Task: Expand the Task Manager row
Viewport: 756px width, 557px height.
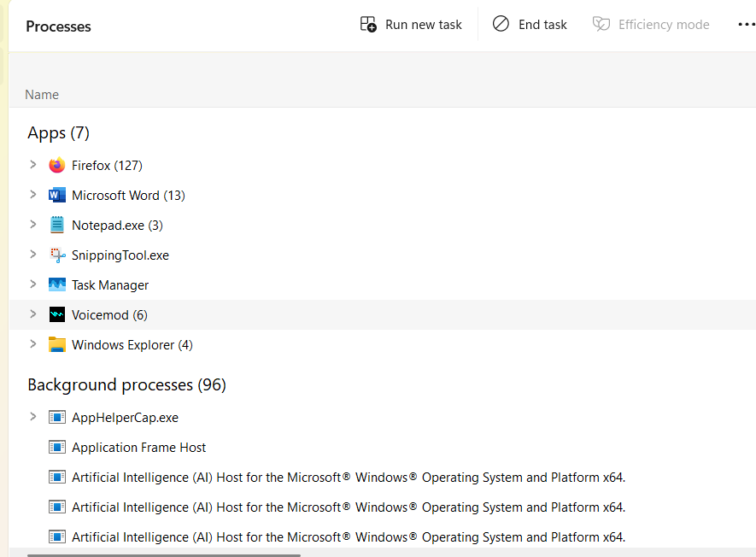Action: click(x=32, y=284)
